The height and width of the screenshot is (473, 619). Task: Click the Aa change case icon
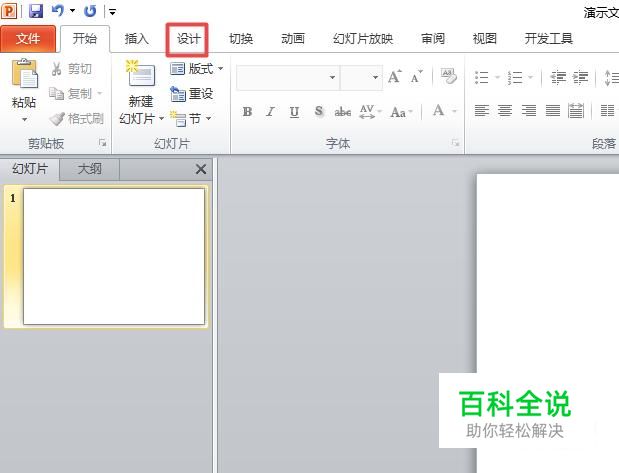(400, 112)
